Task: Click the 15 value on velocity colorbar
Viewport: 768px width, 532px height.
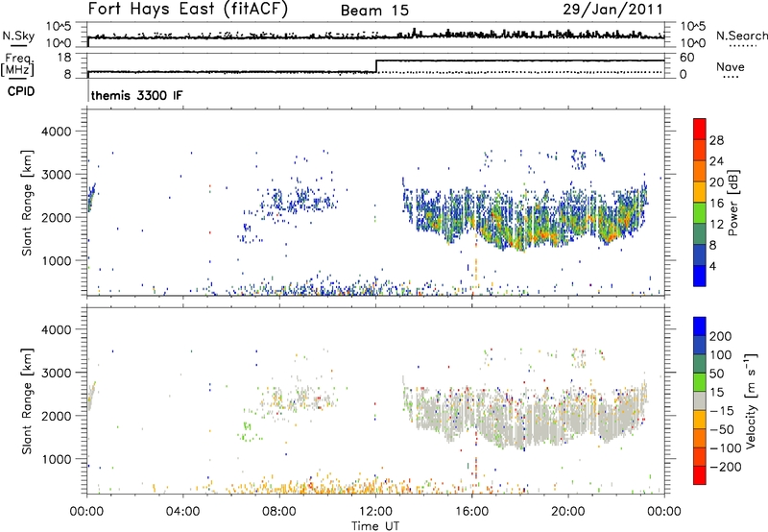Action: point(716,393)
